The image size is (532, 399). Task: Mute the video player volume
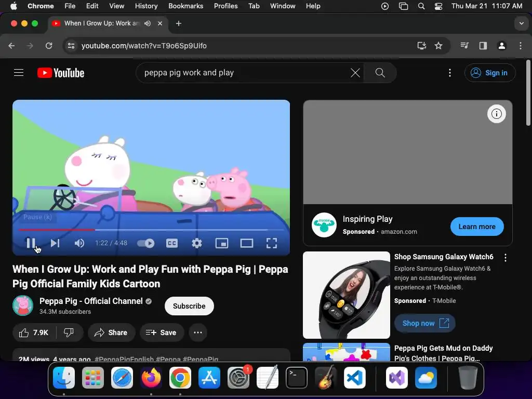point(79,243)
